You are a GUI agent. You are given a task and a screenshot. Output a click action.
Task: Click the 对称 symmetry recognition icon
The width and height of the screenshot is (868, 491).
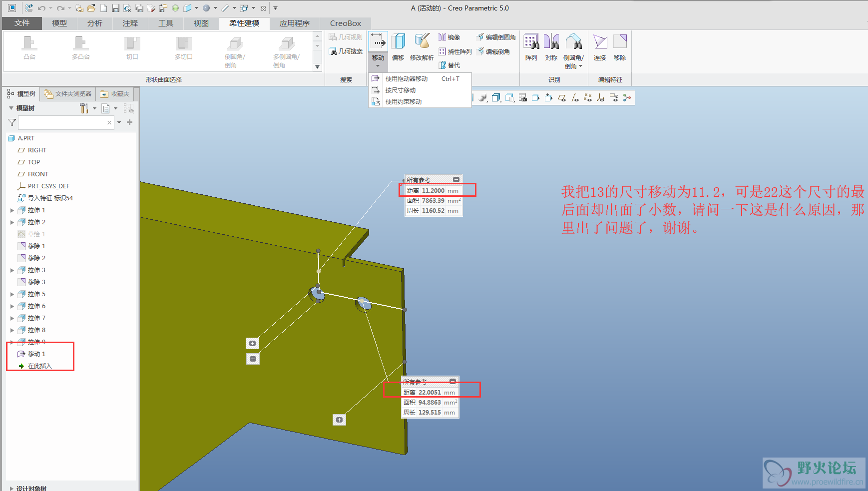coord(551,41)
